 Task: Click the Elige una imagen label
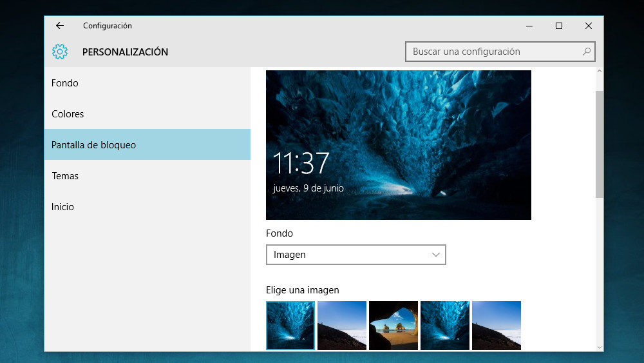(x=303, y=290)
